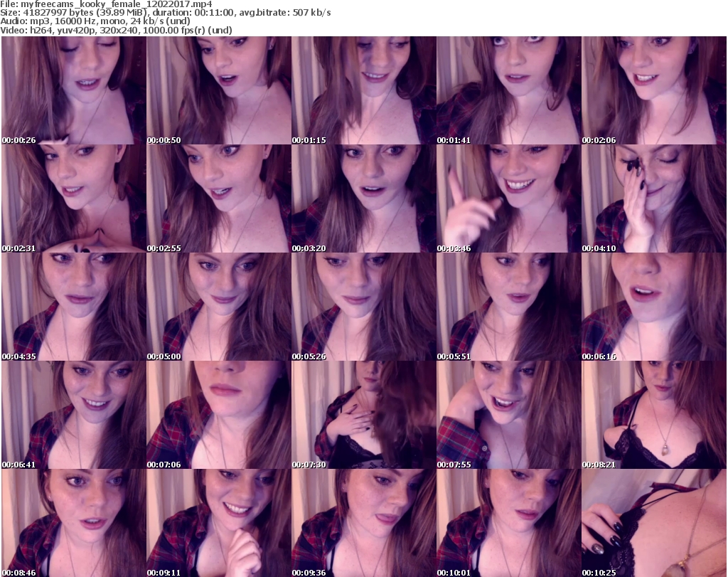Click the file name text ending in .mp4
The image size is (728, 577).
point(117,4)
